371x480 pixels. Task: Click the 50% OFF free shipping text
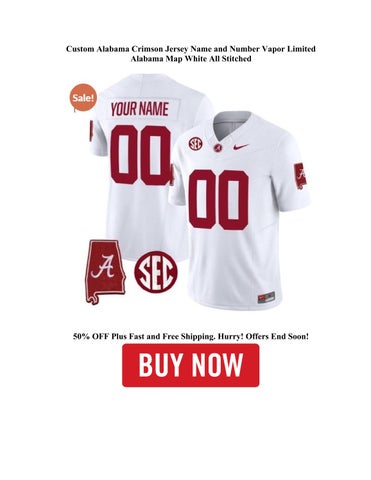[x=191, y=336]
